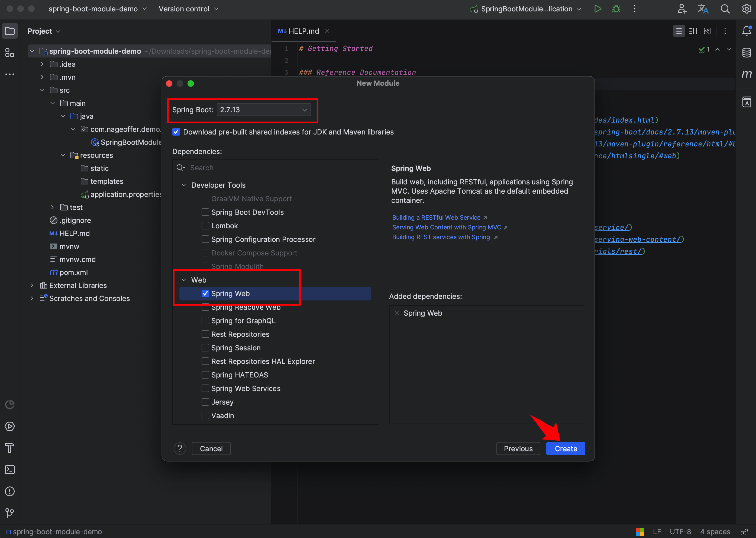This screenshot has height=538, width=756.
Task: Open the More tool windows ellipsis
Action: click(x=9, y=74)
